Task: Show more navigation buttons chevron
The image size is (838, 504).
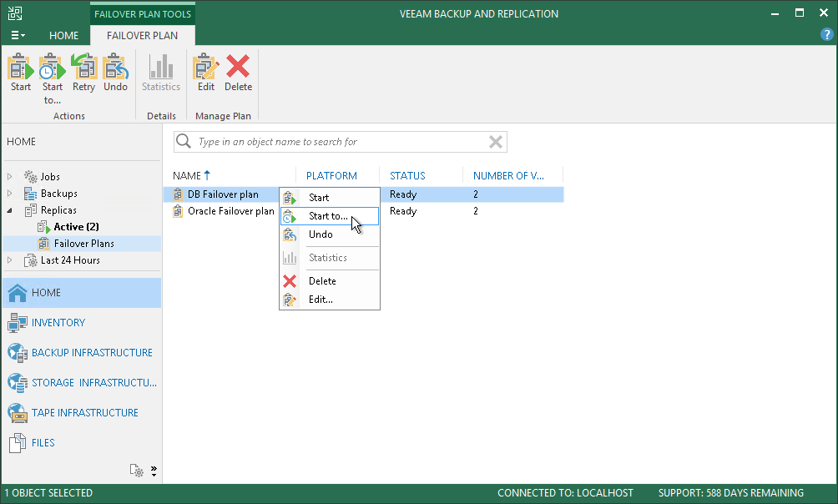Action: [x=154, y=471]
